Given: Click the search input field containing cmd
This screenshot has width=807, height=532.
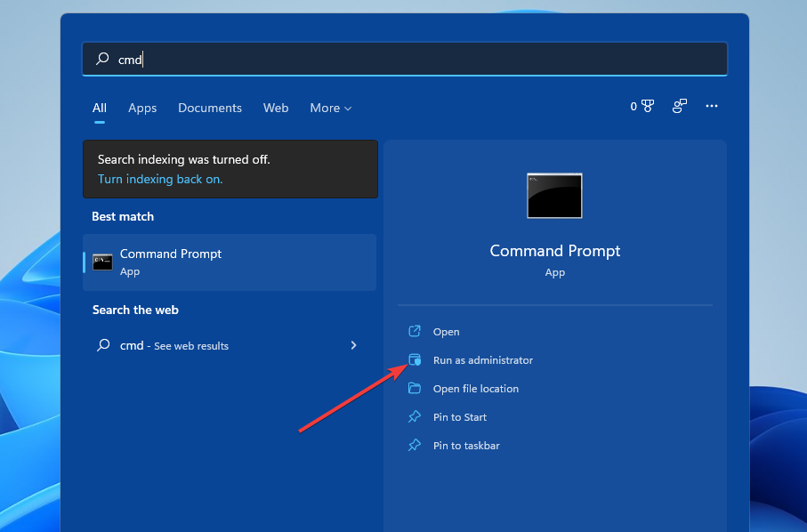Looking at the screenshot, I should point(405,59).
